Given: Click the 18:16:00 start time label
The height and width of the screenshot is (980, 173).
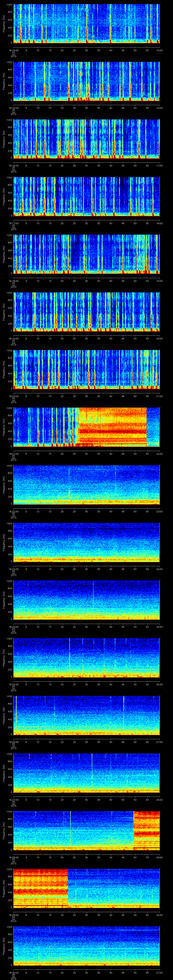Looking at the screenshot, I should point(13,166).
